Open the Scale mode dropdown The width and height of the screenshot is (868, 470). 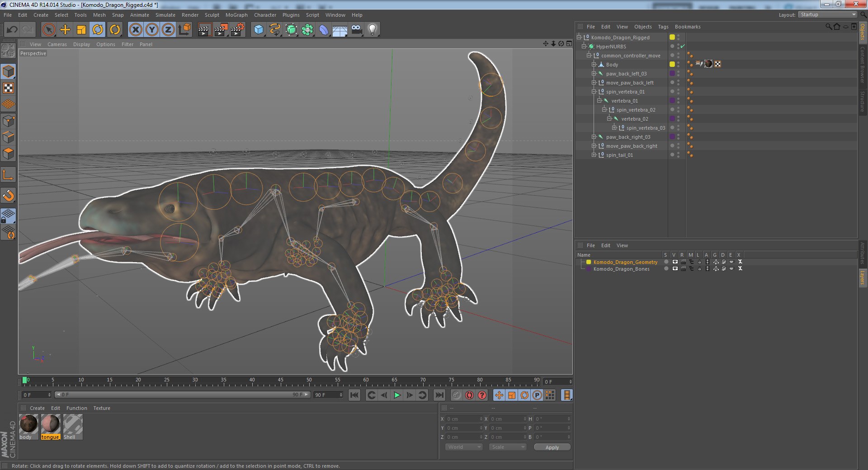click(x=508, y=447)
